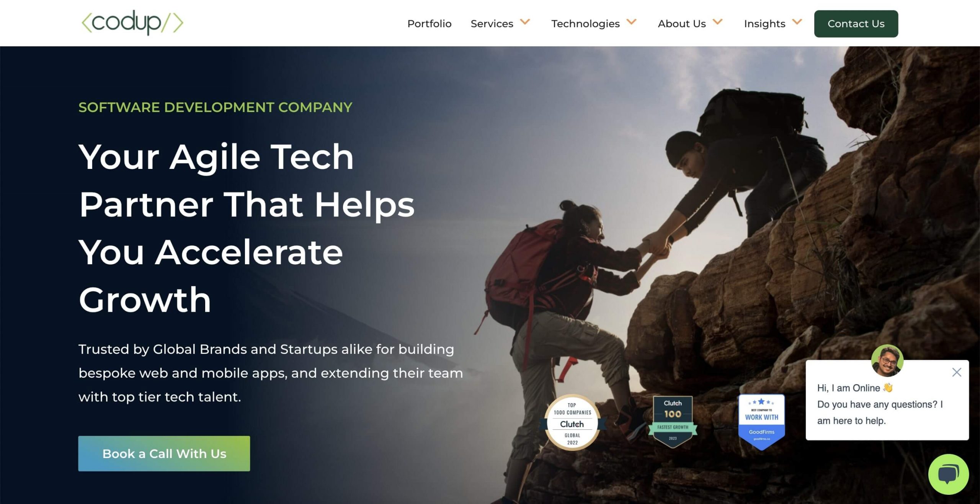
Task: Select the Services menu label
Action: 492,24
